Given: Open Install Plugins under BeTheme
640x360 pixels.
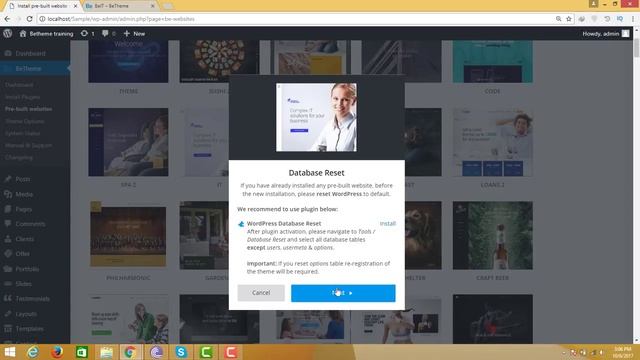Looking at the screenshot, I should click(x=23, y=97).
